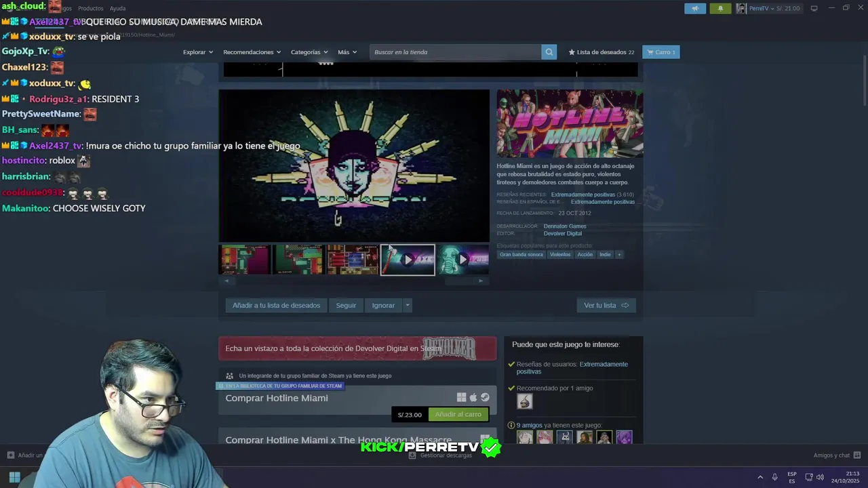868x488 pixels.
Task: Click the taskbar microphone icon
Action: (775, 477)
